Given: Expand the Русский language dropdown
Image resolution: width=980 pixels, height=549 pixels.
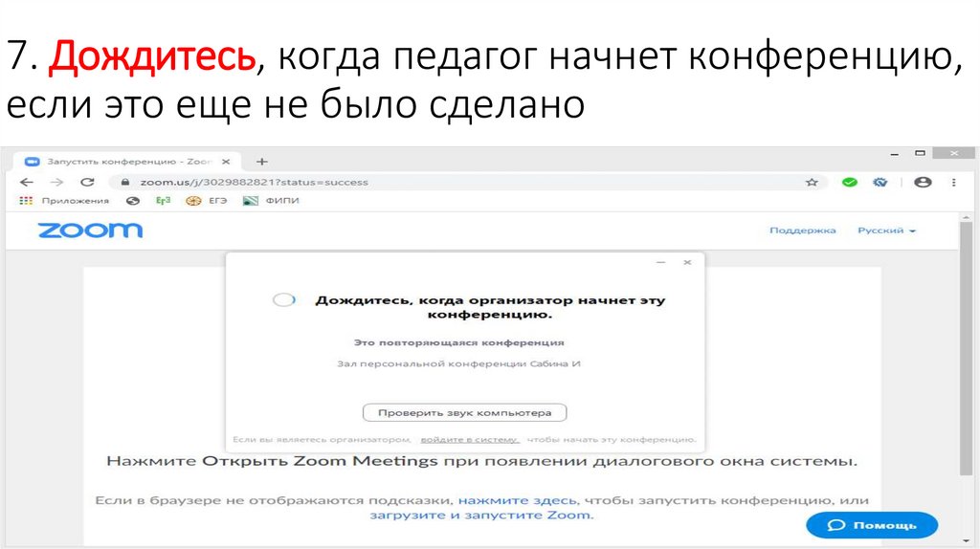Looking at the screenshot, I should coord(886,231).
